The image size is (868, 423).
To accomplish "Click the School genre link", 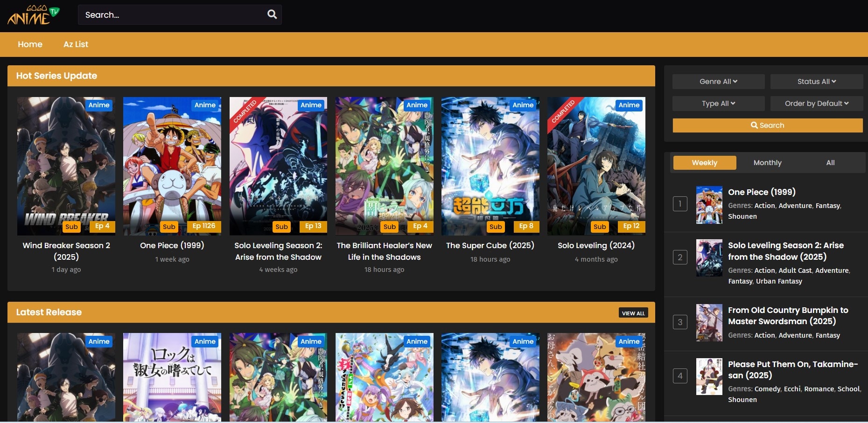I will (848, 389).
